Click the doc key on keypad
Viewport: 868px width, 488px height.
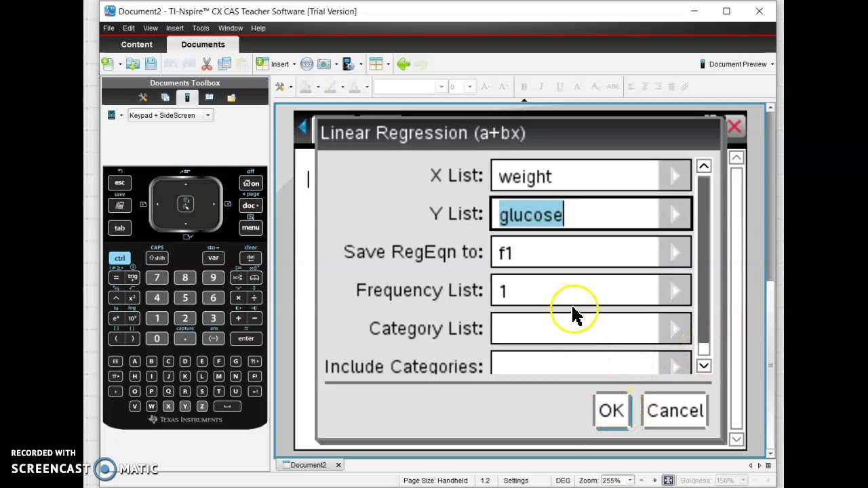250,205
